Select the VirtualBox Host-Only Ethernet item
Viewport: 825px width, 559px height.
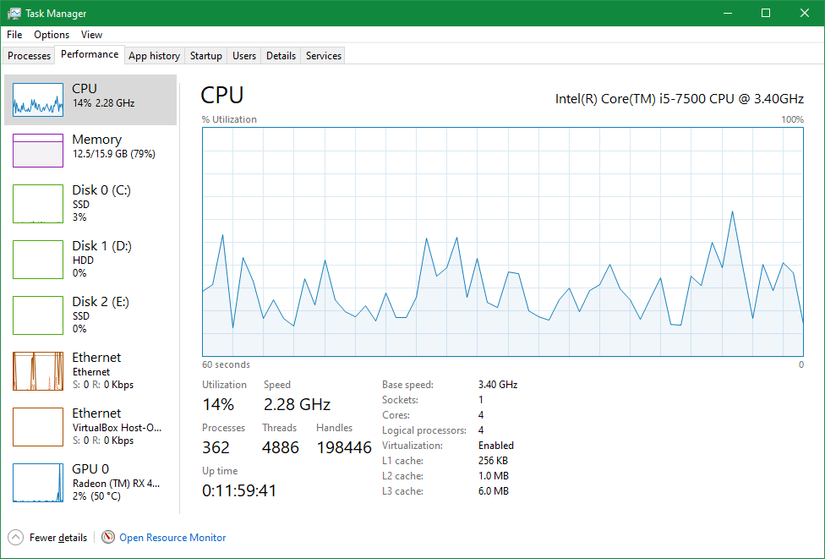click(x=90, y=426)
